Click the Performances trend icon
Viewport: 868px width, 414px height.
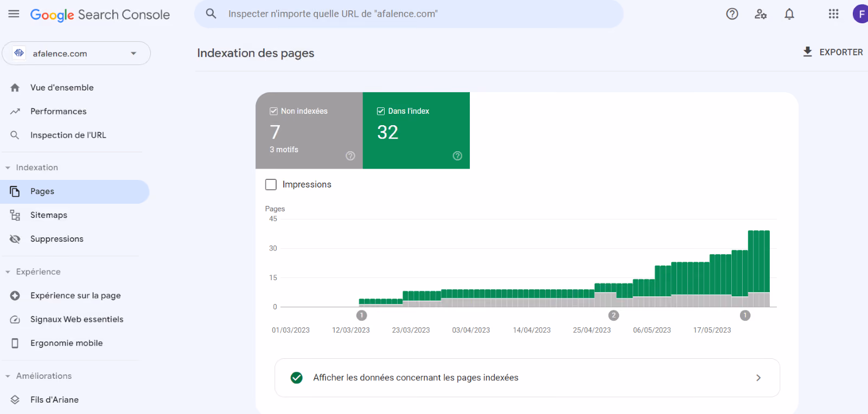15,112
